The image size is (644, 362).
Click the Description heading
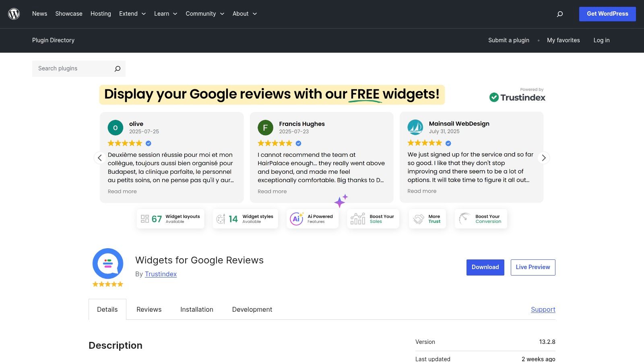coord(116,346)
